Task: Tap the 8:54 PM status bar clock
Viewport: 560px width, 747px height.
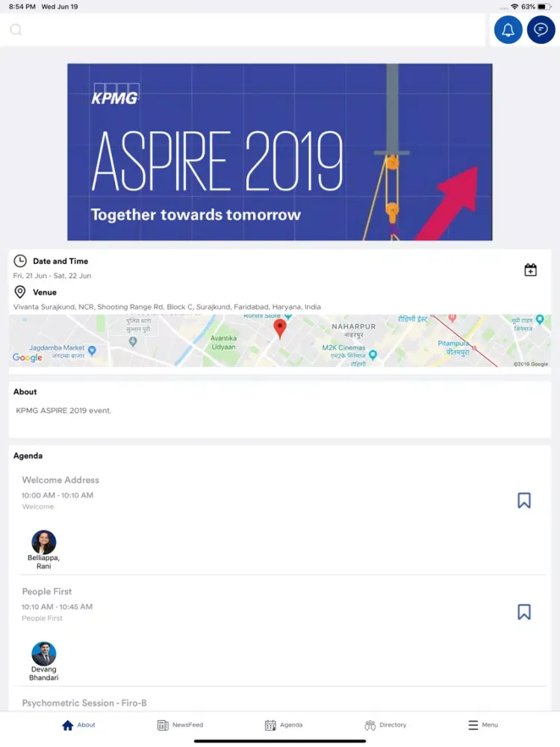Action: pos(22,7)
